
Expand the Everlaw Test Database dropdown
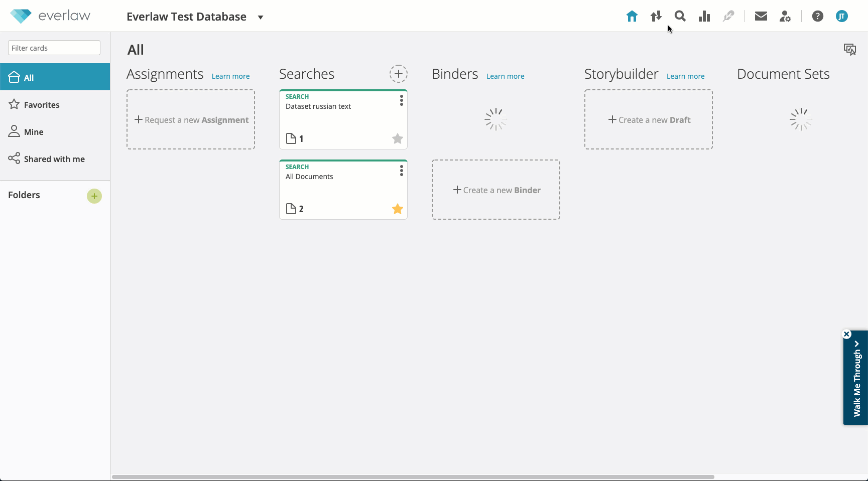coord(261,17)
